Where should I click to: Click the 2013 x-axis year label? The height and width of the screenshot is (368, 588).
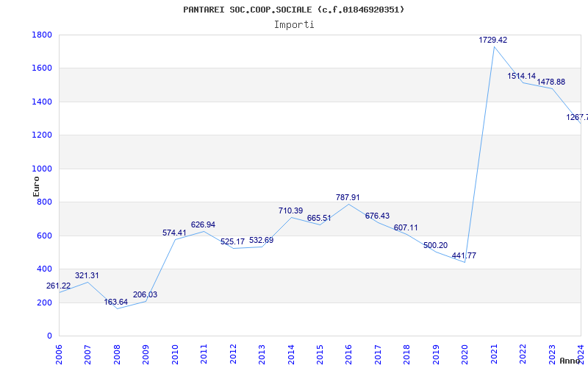(262, 353)
